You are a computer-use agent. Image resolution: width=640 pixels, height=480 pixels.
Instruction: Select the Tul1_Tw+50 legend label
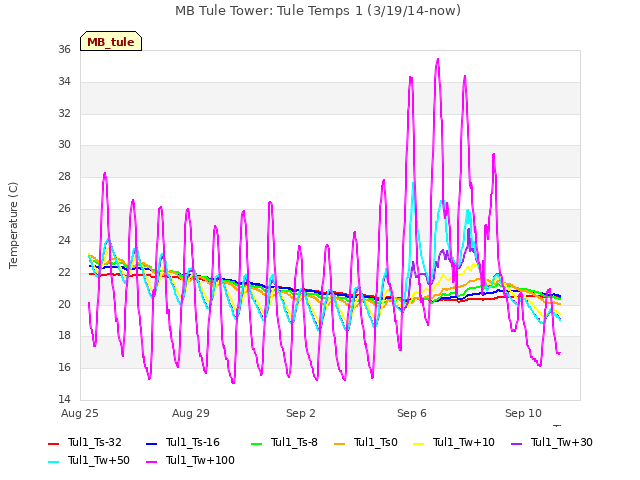point(99,460)
